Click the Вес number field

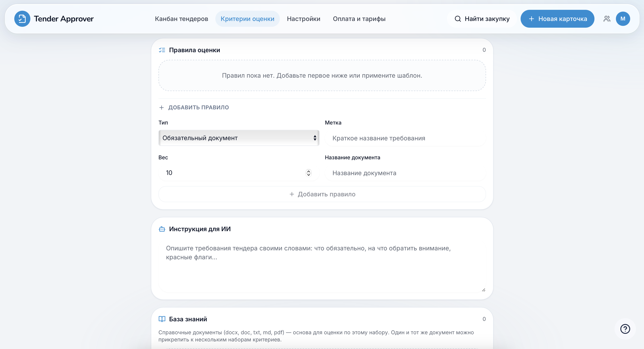(x=239, y=173)
